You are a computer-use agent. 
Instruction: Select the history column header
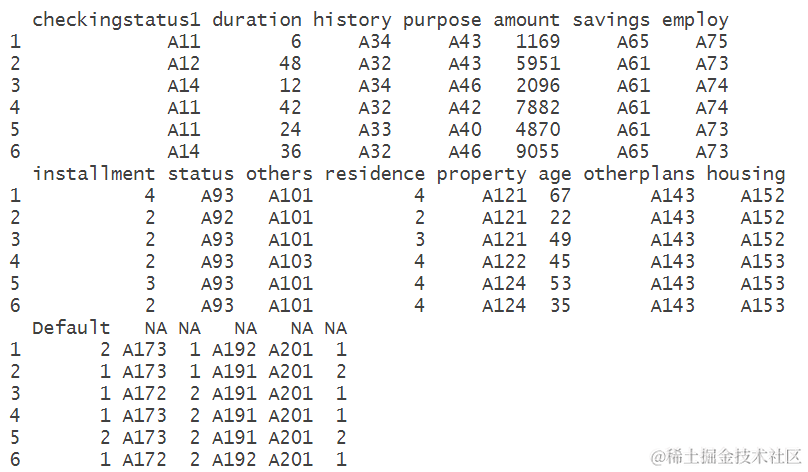point(352,20)
